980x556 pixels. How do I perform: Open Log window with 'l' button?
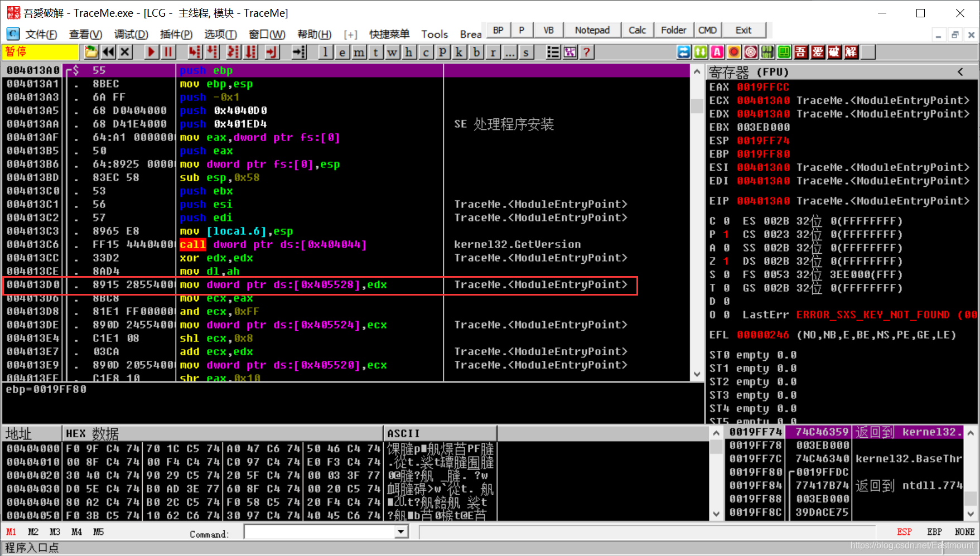click(x=326, y=52)
